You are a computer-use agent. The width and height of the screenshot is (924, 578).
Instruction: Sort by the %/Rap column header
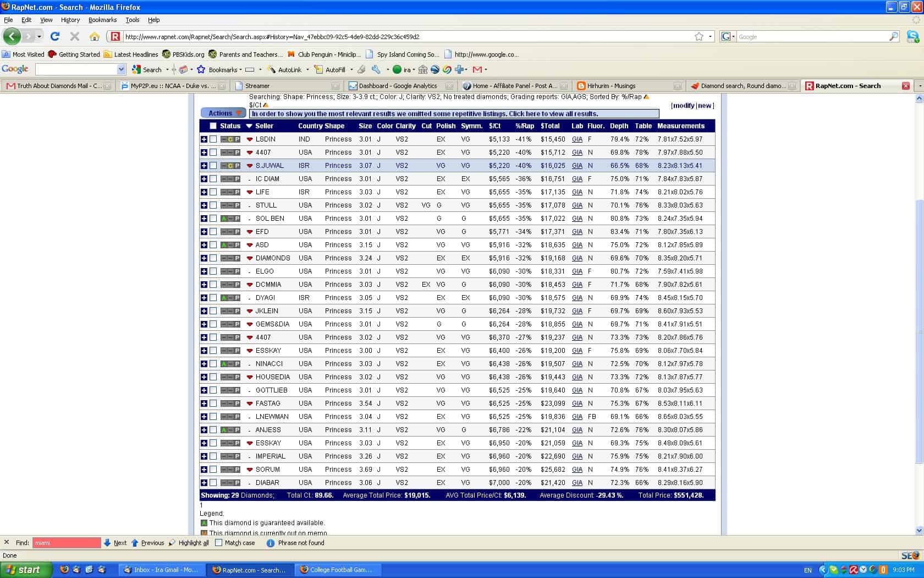[x=525, y=126]
